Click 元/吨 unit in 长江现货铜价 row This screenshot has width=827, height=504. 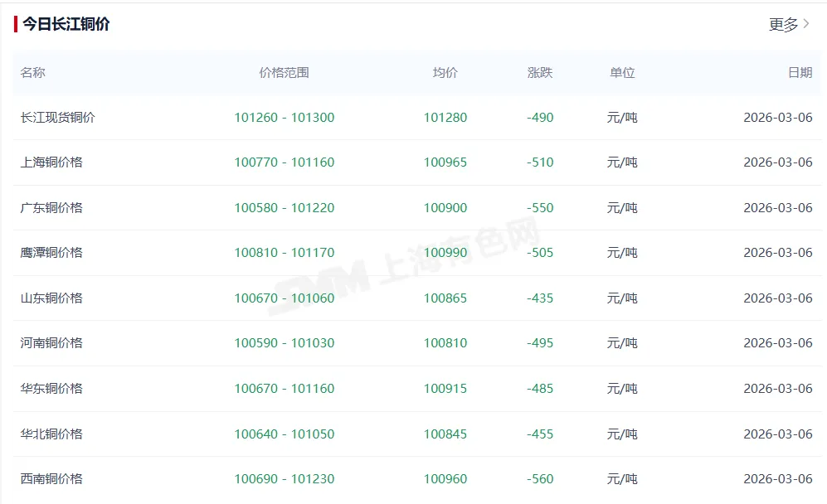pyautogui.click(x=622, y=118)
